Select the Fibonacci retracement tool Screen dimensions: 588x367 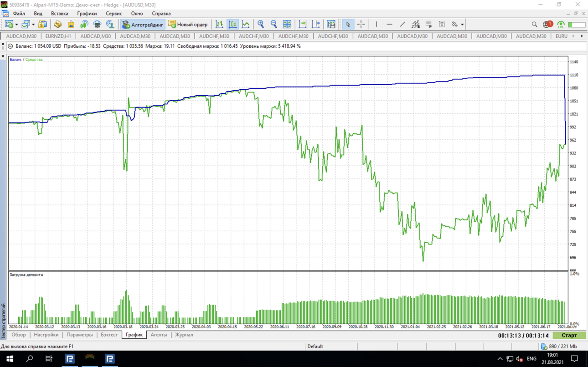click(429, 24)
